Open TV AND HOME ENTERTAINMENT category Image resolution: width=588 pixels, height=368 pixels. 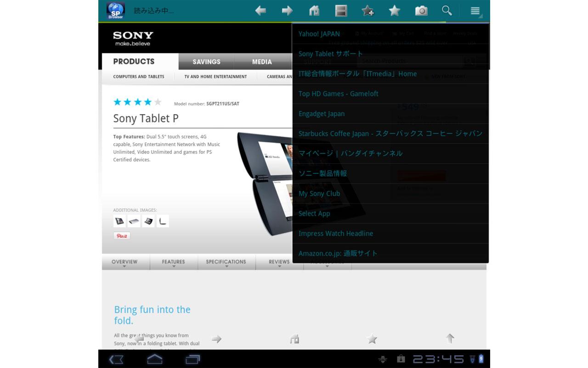pyautogui.click(x=215, y=76)
